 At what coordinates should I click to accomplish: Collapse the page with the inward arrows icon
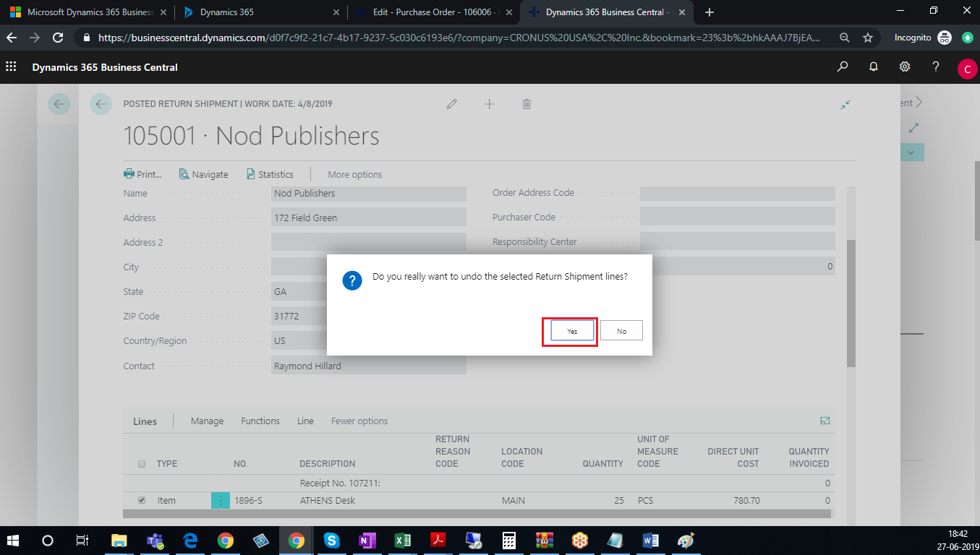845,105
